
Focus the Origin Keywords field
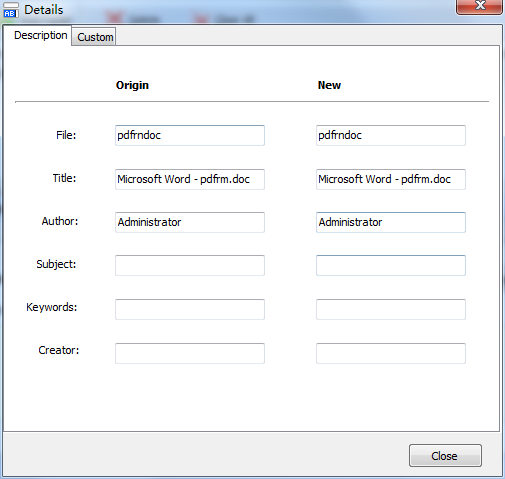tap(190, 309)
